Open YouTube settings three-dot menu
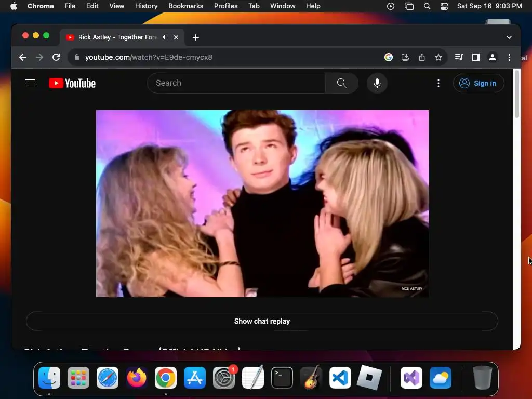This screenshot has height=399, width=532. pyautogui.click(x=438, y=83)
